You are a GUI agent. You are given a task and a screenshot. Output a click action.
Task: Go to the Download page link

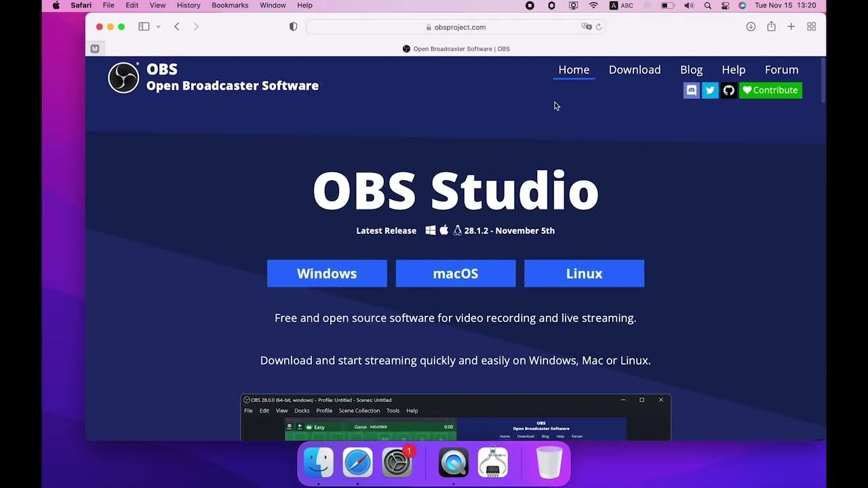click(635, 70)
